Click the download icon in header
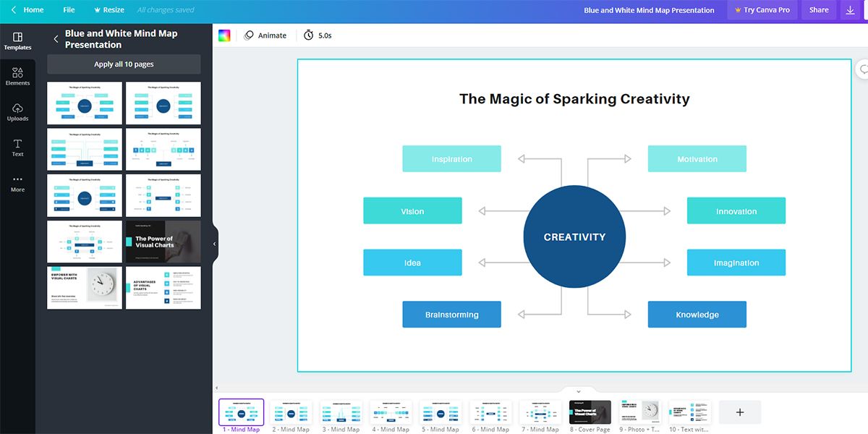This screenshot has height=434, width=868. pos(851,10)
